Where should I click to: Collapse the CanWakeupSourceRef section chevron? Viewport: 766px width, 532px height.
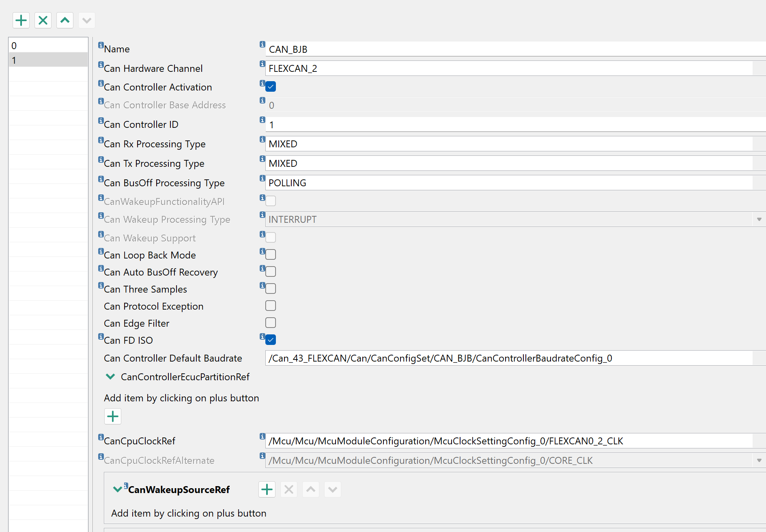(x=118, y=489)
